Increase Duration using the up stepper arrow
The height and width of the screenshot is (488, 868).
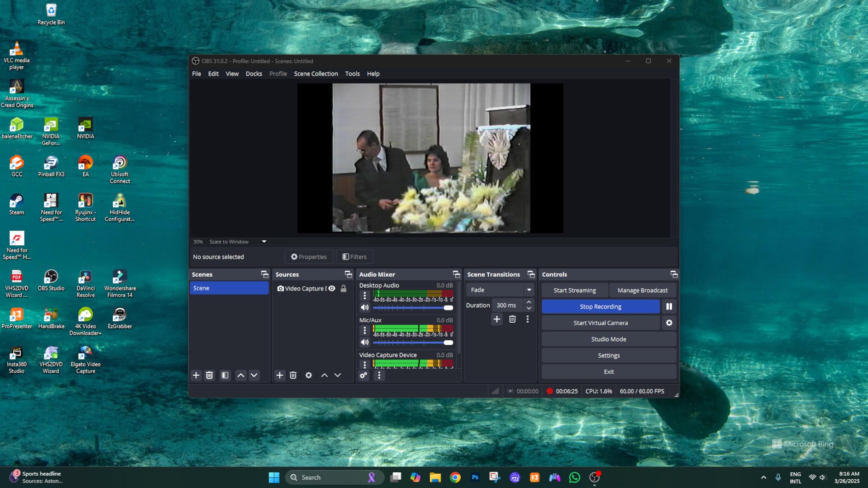[528, 302]
